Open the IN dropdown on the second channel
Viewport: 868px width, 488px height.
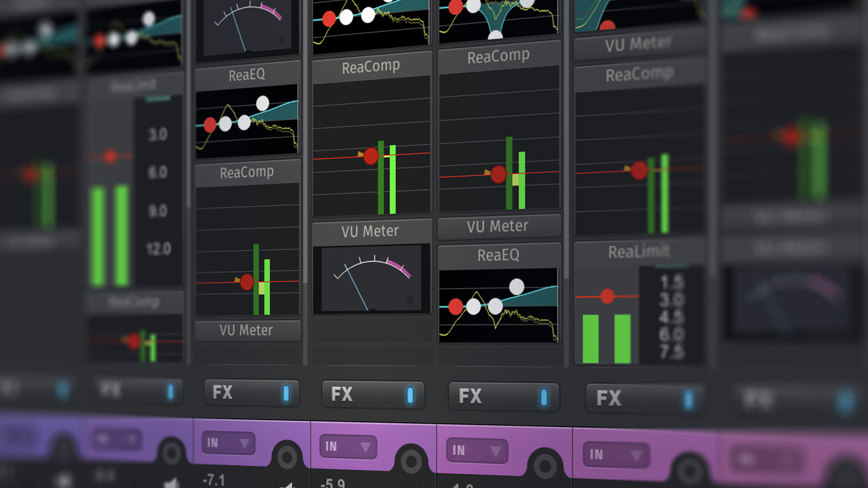347,447
